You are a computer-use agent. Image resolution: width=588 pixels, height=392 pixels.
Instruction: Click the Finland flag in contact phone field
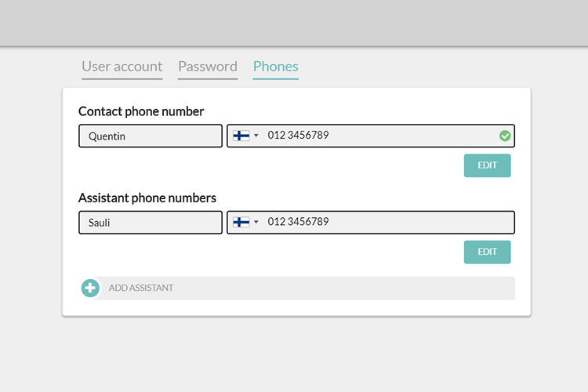pyautogui.click(x=241, y=136)
